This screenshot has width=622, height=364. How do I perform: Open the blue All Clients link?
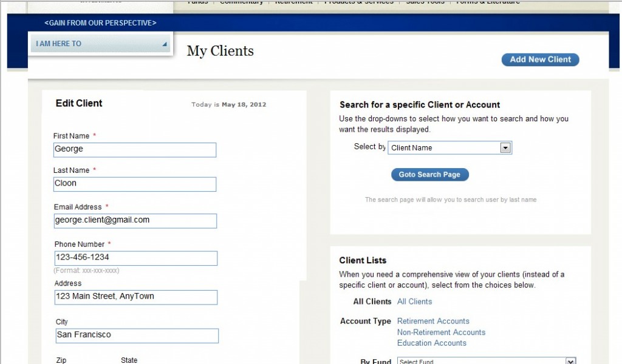pos(414,302)
